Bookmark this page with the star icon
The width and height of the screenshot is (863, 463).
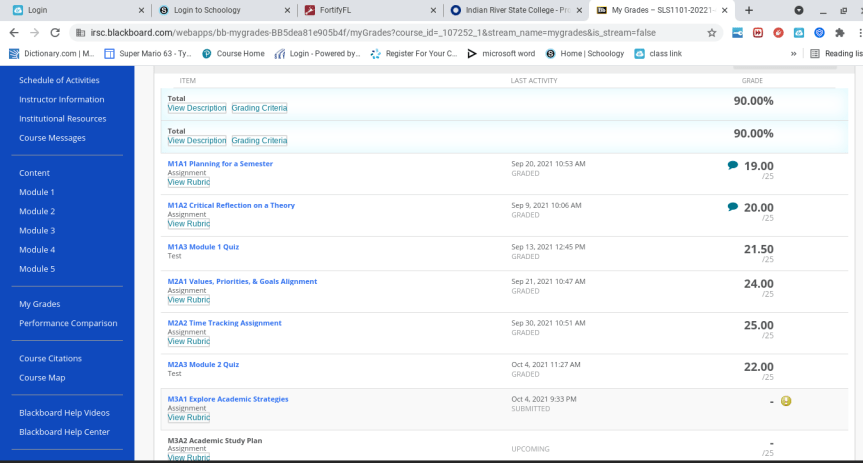(x=711, y=32)
